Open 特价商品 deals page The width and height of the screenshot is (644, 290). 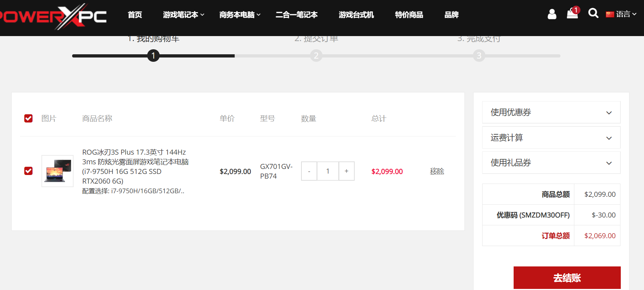pyautogui.click(x=409, y=15)
